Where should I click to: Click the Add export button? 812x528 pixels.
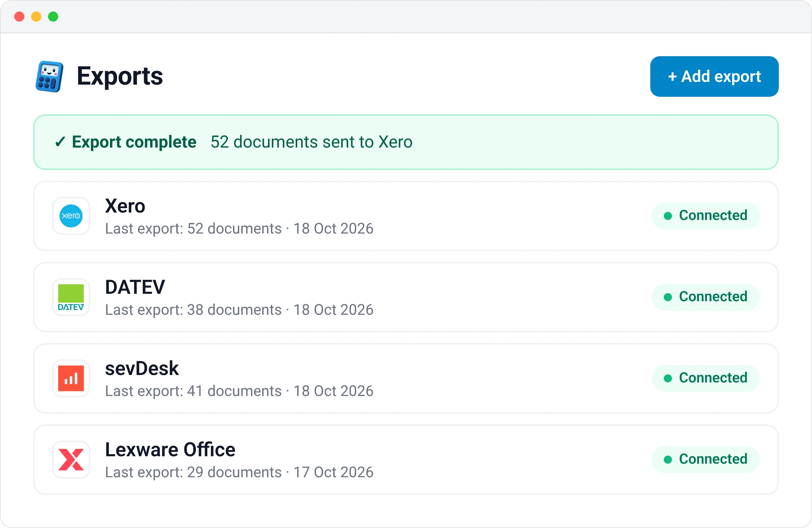714,76
